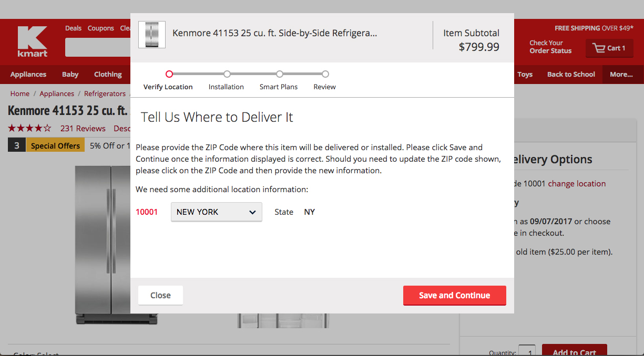Close the delivery location dialog
Viewport: 644px width, 356px height.
coord(160,295)
